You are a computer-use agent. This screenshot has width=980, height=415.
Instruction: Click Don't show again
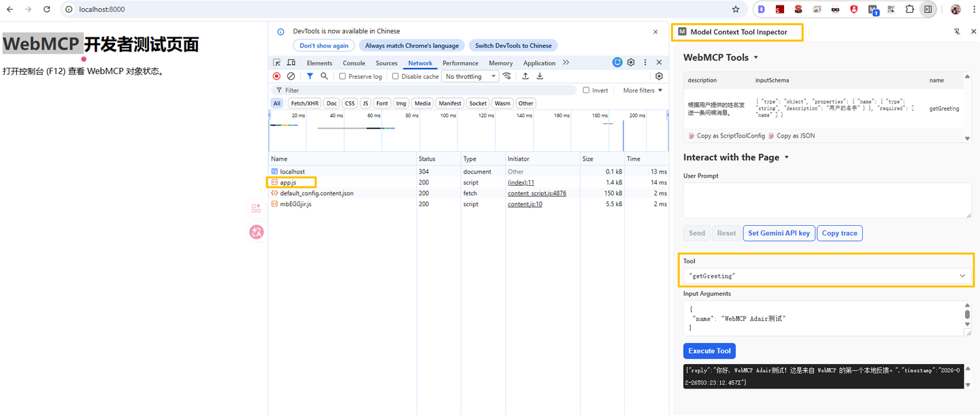click(324, 46)
